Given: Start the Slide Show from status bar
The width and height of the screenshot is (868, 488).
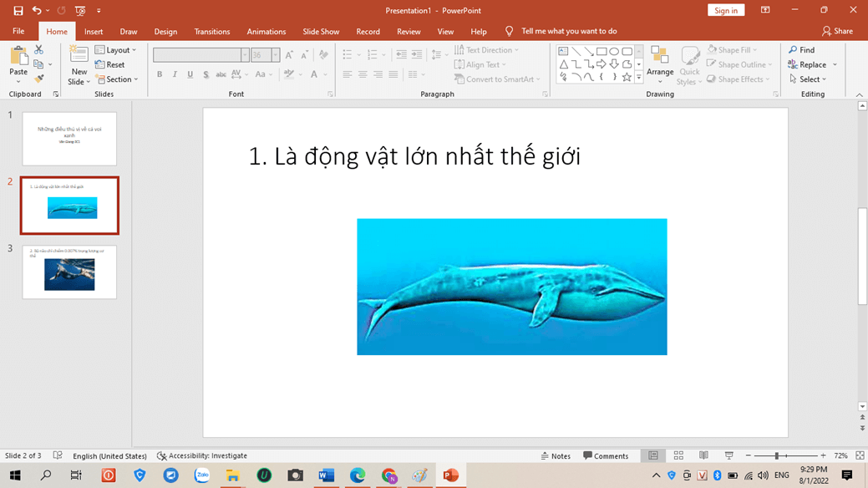Looking at the screenshot, I should pos(728,456).
